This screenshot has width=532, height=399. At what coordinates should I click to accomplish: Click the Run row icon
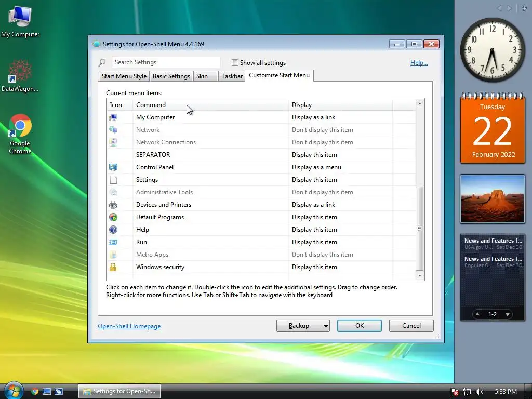(113, 242)
